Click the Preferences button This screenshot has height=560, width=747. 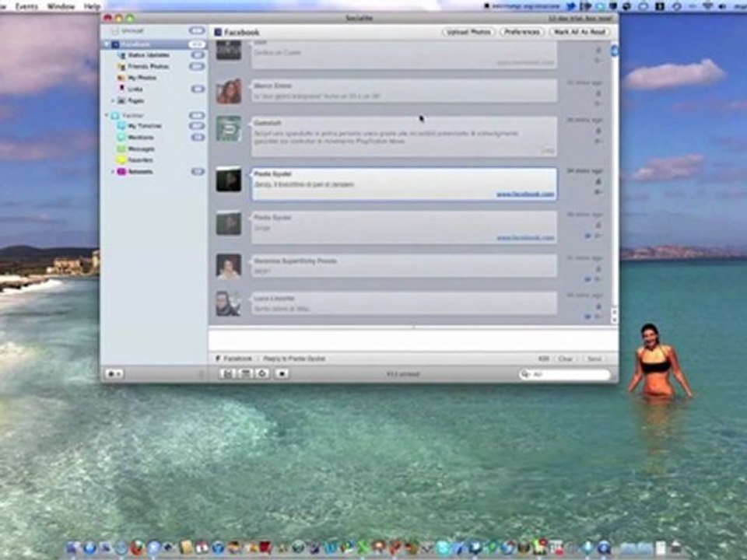522,32
